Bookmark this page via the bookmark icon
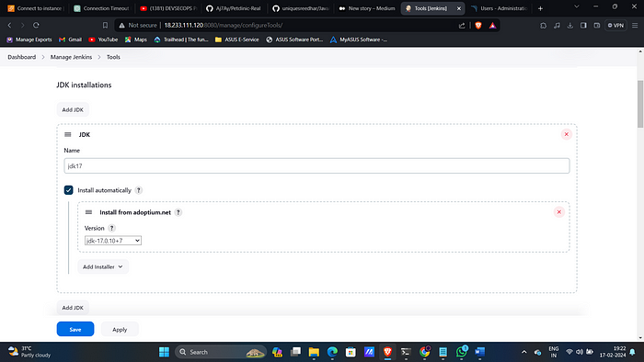Screen dimensions: 644x362 coord(105,26)
